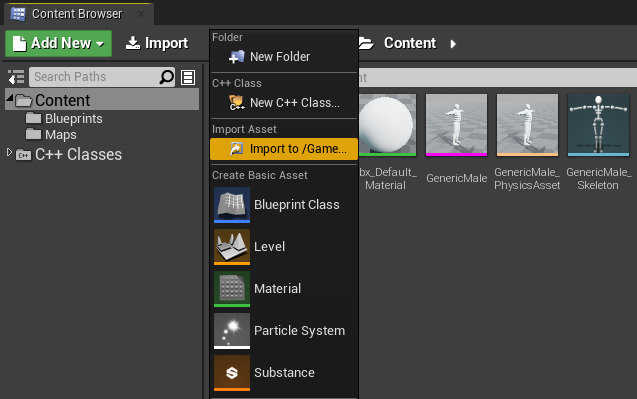Expand the C++ Classes tree arrow

pyautogui.click(x=9, y=152)
